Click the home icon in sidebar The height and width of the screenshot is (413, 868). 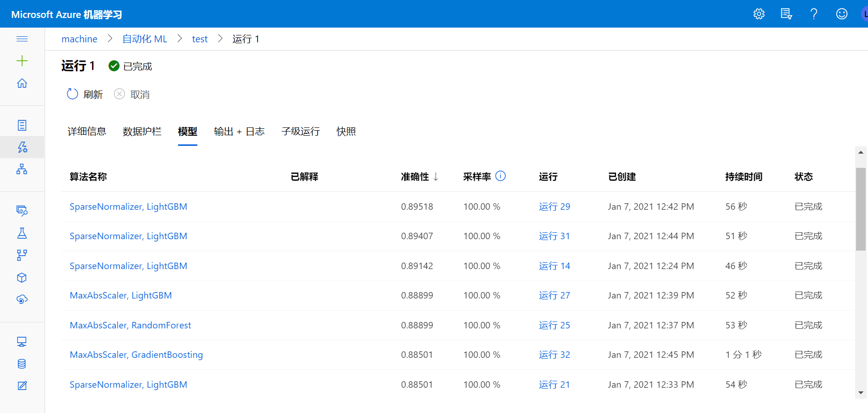coord(22,83)
